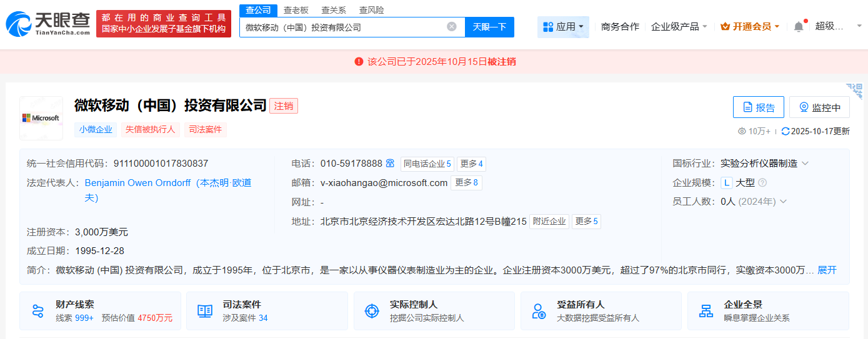
Task: Click the 企业全景 hierarchy icon
Action: tap(706, 311)
